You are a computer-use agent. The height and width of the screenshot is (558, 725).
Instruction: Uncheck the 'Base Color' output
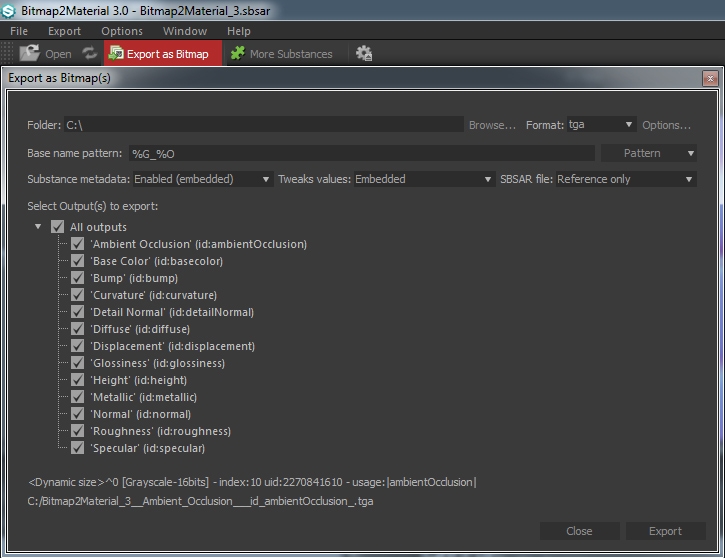tap(77, 261)
